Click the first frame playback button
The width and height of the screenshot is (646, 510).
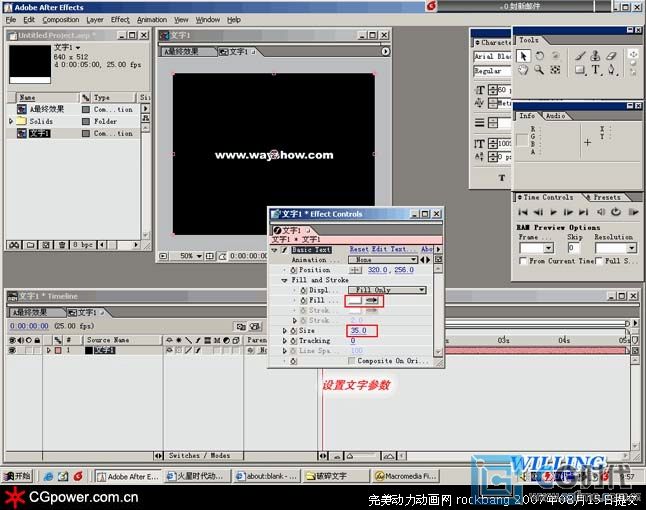(x=523, y=212)
